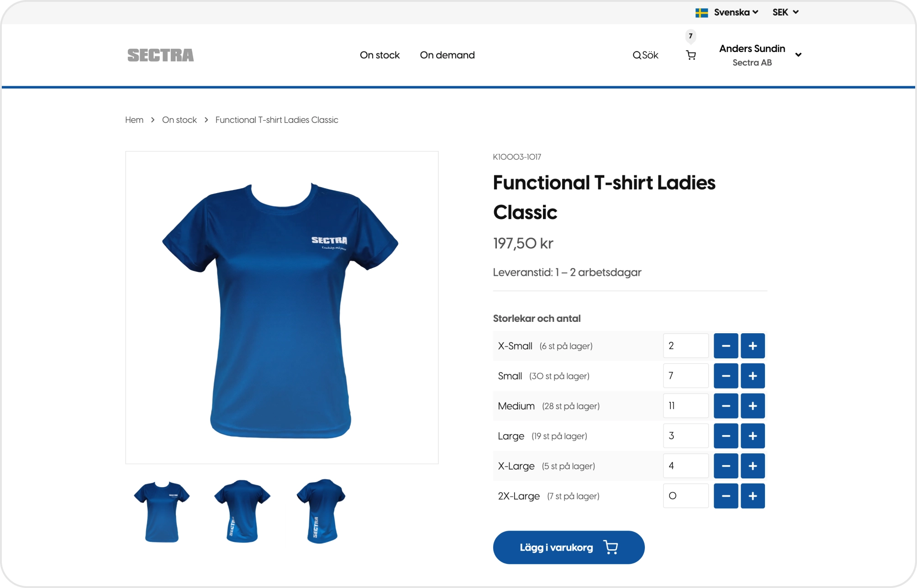917x588 pixels.
Task: Decrease Large quantity with minus button
Action: [x=726, y=436]
